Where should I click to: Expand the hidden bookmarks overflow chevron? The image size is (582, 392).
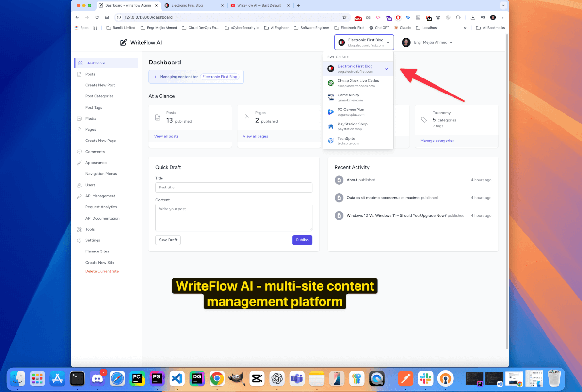pyautogui.click(x=465, y=28)
